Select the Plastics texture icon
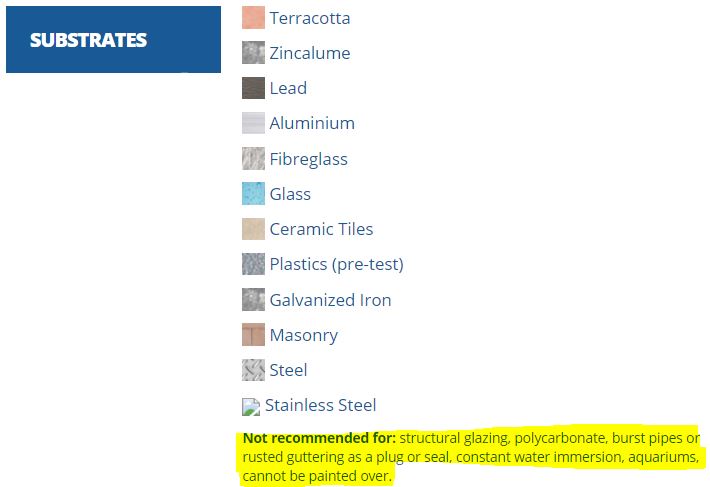The width and height of the screenshot is (710, 487). click(x=253, y=264)
